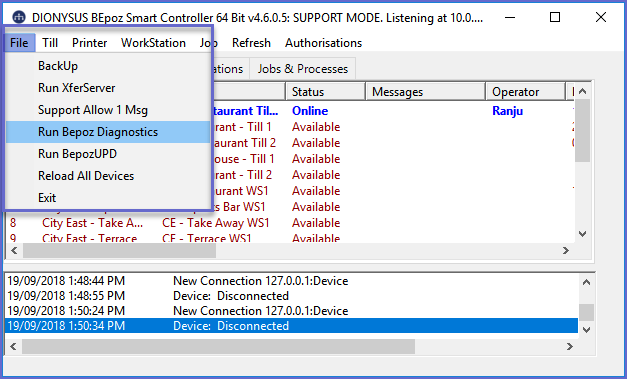Select the s Bar WS1 row text
Viewport: 627px width, 379px height.
[x=239, y=207]
